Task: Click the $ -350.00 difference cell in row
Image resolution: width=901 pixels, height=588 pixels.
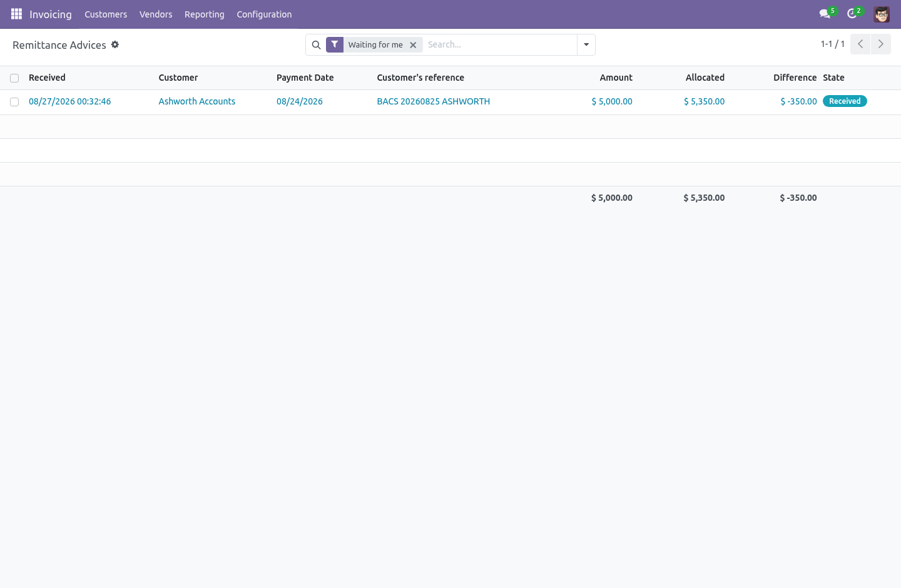Action: (x=798, y=101)
